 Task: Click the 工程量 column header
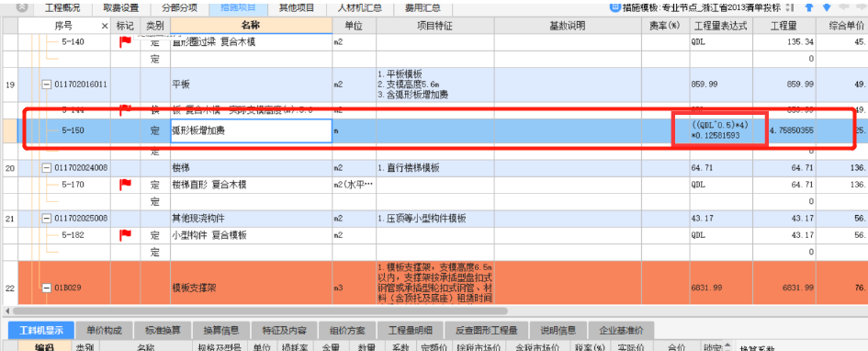click(783, 26)
